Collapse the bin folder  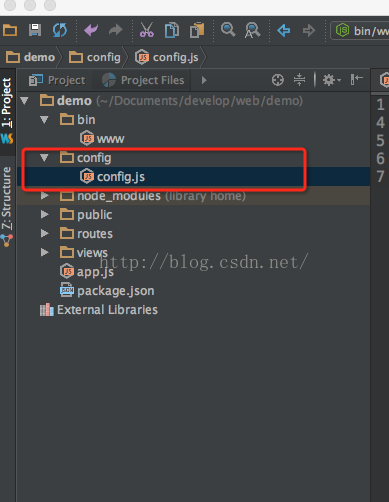pyautogui.click(x=44, y=119)
